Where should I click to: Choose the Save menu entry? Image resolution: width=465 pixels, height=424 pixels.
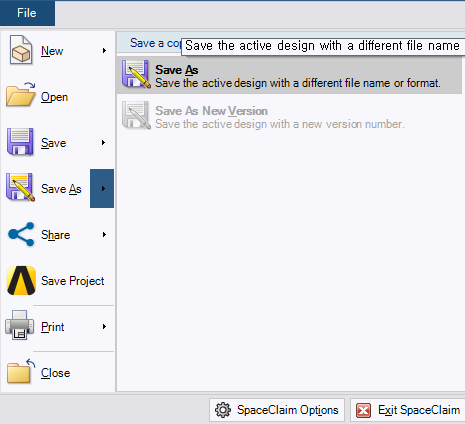click(x=53, y=143)
